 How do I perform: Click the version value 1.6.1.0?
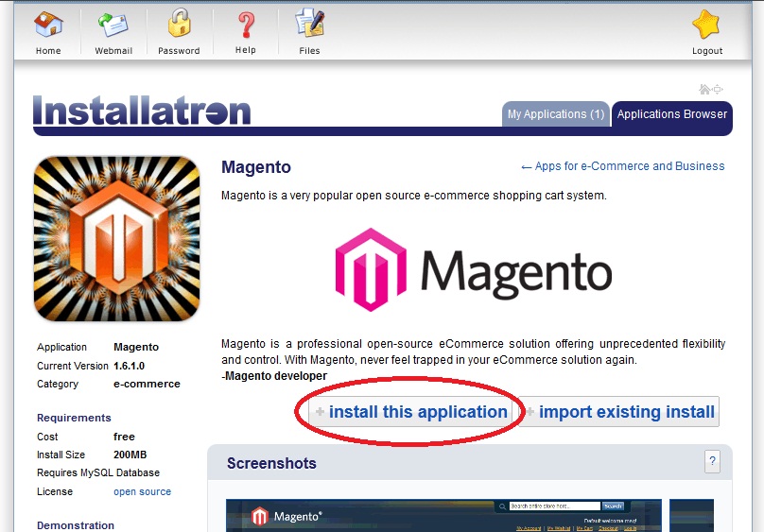[x=130, y=366]
